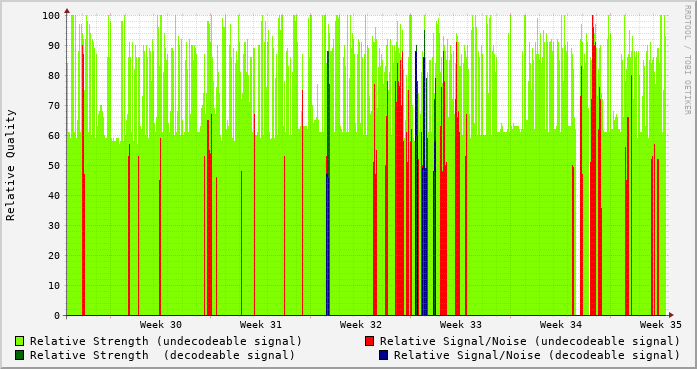Click the RRDTOOL / TOBI OETIKER watermark
This screenshot has width=697, height=369.
pos(687,60)
